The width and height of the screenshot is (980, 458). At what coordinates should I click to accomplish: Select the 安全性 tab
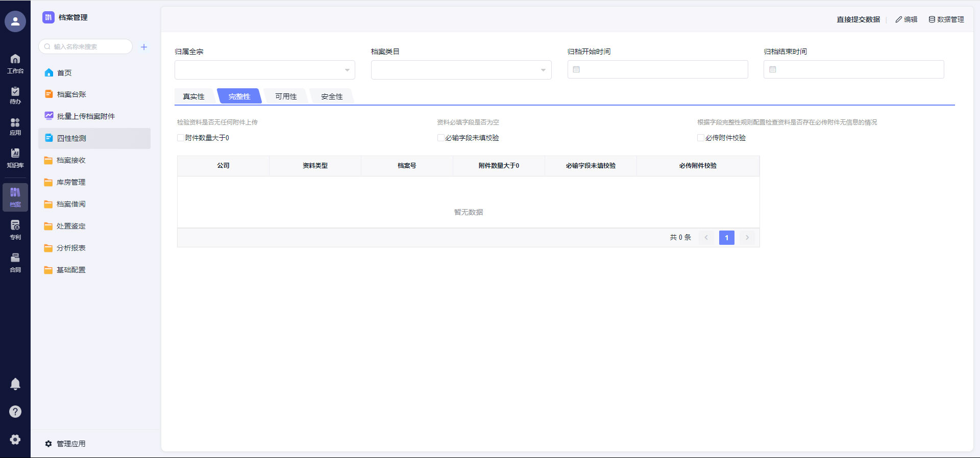[x=332, y=96]
